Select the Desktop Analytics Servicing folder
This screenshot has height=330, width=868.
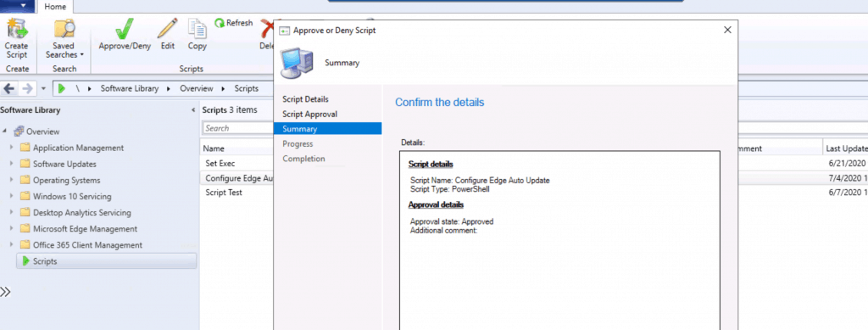(x=82, y=213)
